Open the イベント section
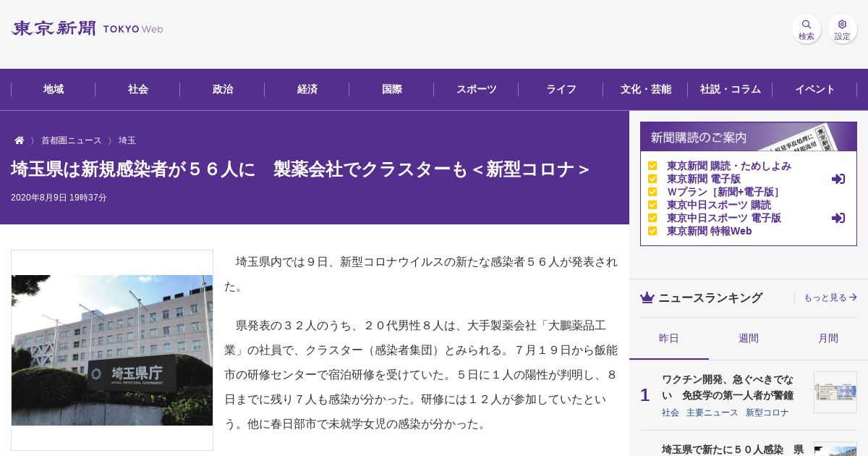 click(x=815, y=90)
